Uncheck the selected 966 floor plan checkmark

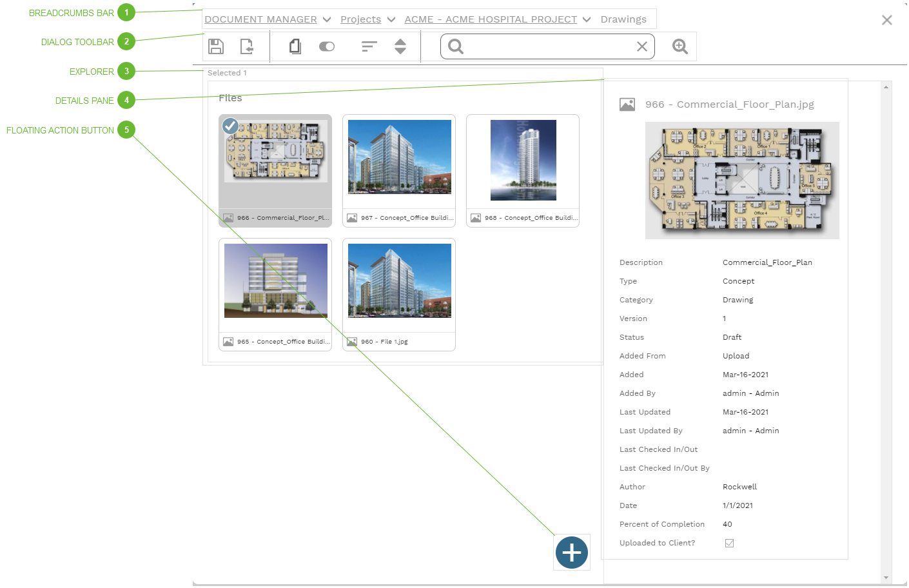230,126
